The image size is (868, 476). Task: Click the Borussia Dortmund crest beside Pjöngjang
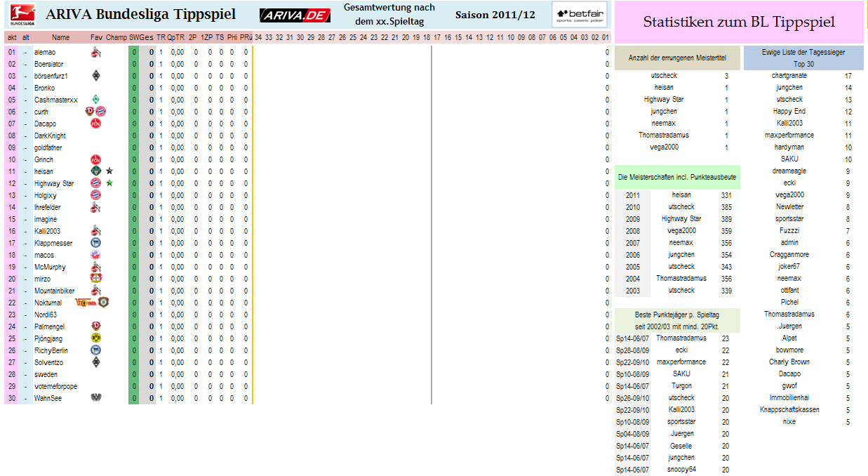point(95,338)
